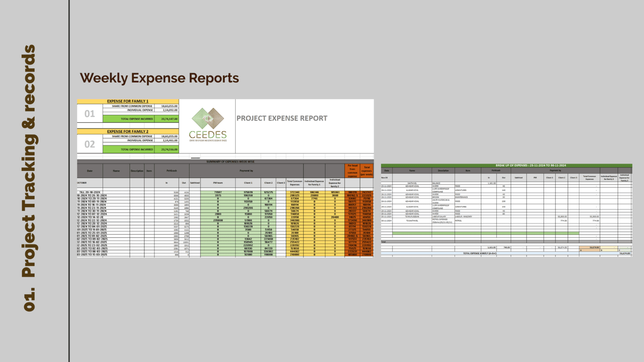This screenshot has height=362, width=644.
Task: Click the Petticash header in the summary table
Action: [x=171, y=171]
